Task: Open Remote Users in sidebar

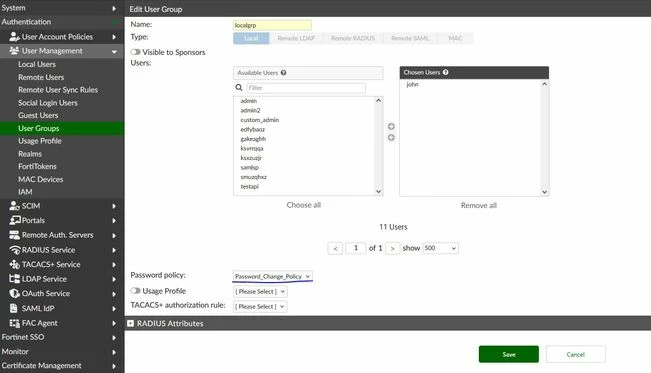Action: pos(41,77)
